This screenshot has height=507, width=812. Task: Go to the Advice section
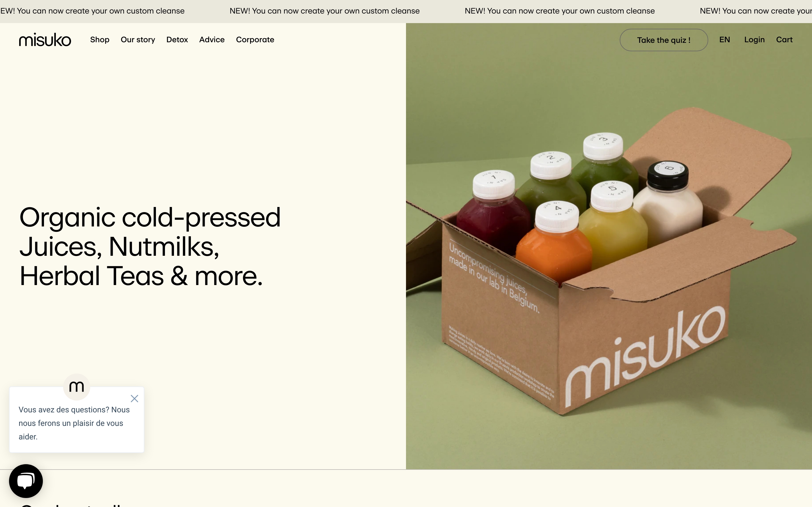click(x=212, y=39)
